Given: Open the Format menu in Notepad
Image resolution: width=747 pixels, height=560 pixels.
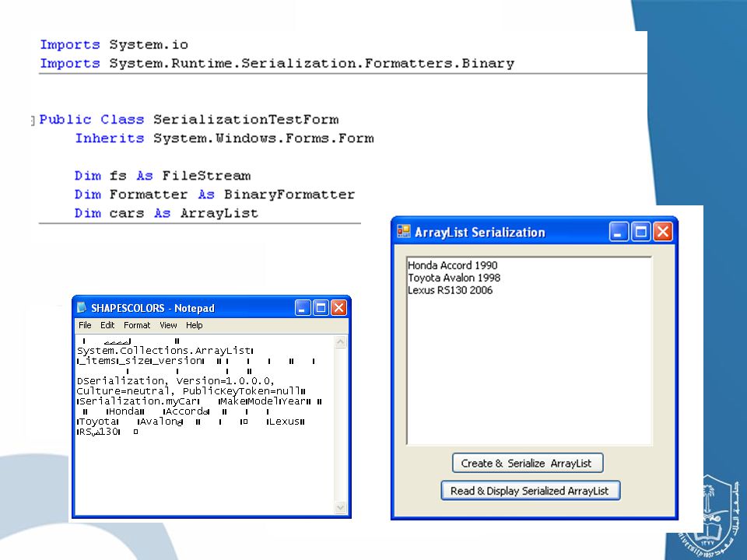Looking at the screenshot, I should pos(137,325).
